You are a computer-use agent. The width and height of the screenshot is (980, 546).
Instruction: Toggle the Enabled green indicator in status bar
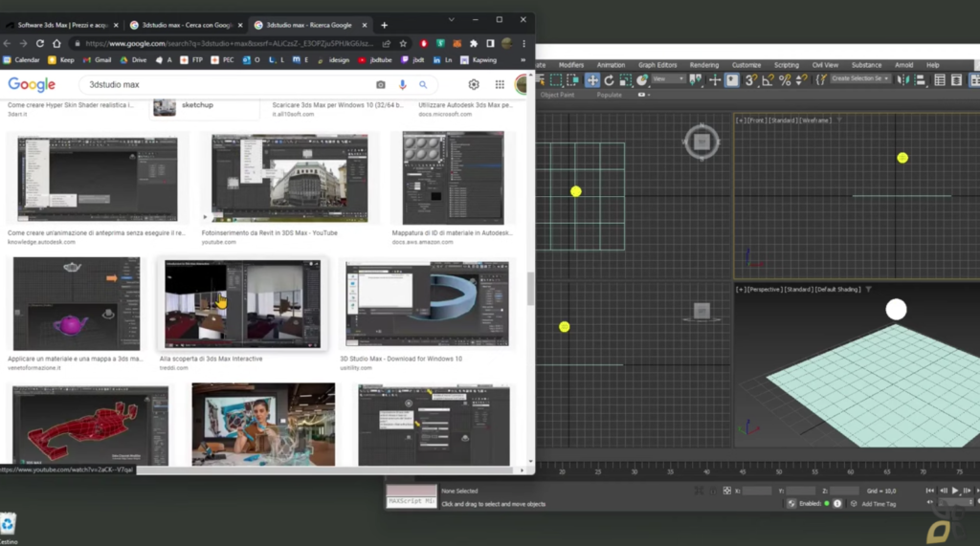(x=826, y=504)
